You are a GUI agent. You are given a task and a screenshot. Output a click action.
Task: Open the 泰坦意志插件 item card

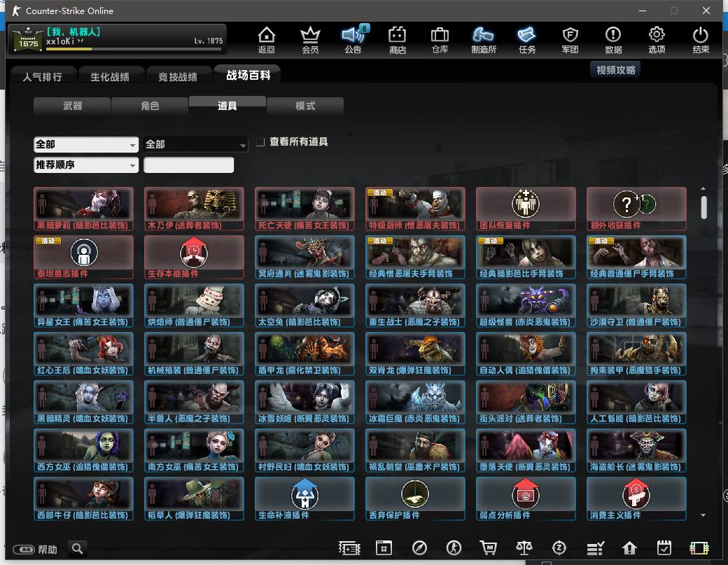tap(83, 257)
